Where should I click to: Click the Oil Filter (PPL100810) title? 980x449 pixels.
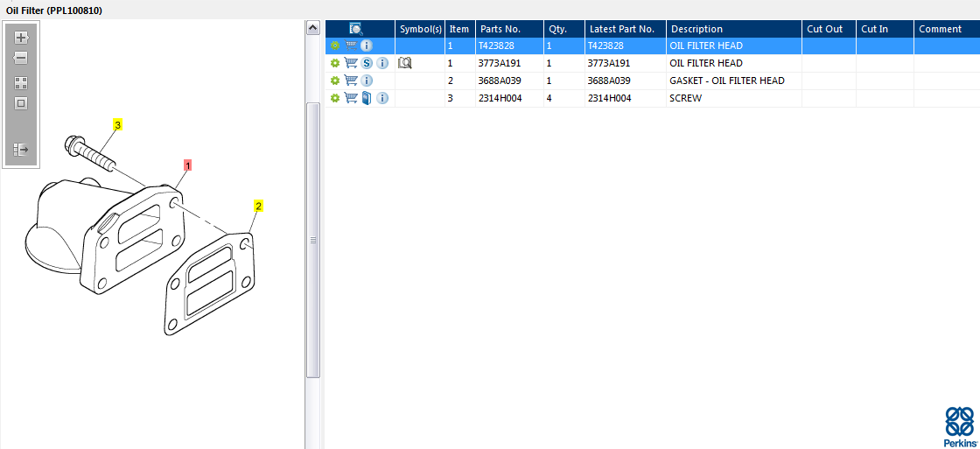tap(54, 11)
